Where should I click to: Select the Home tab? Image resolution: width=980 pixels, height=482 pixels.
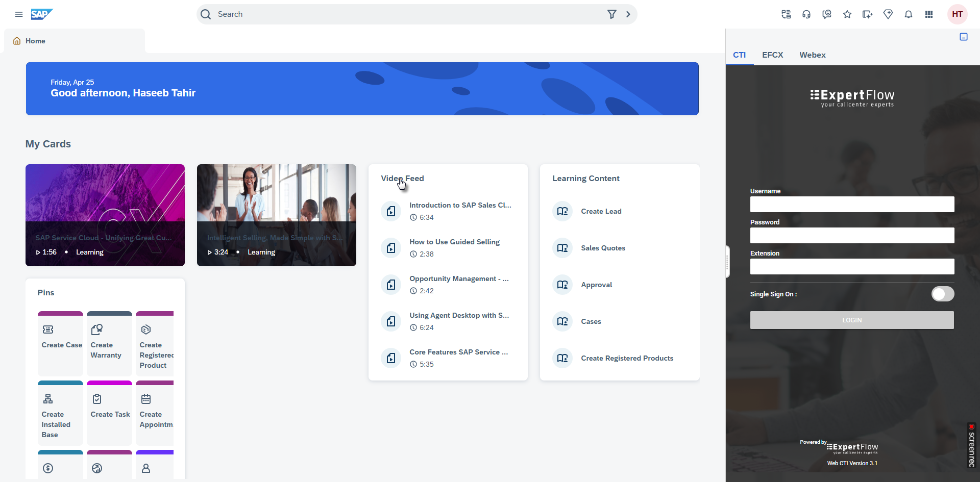coord(35,41)
